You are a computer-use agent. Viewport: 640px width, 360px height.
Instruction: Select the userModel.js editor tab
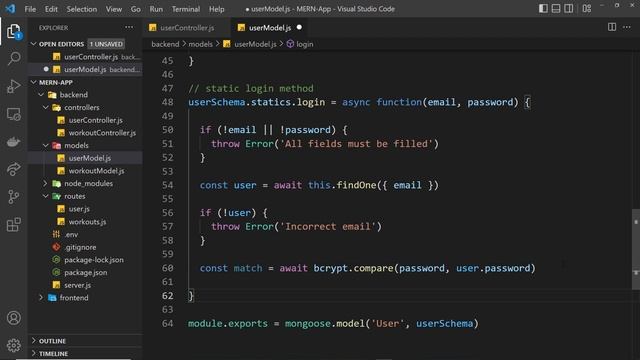pos(269,28)
